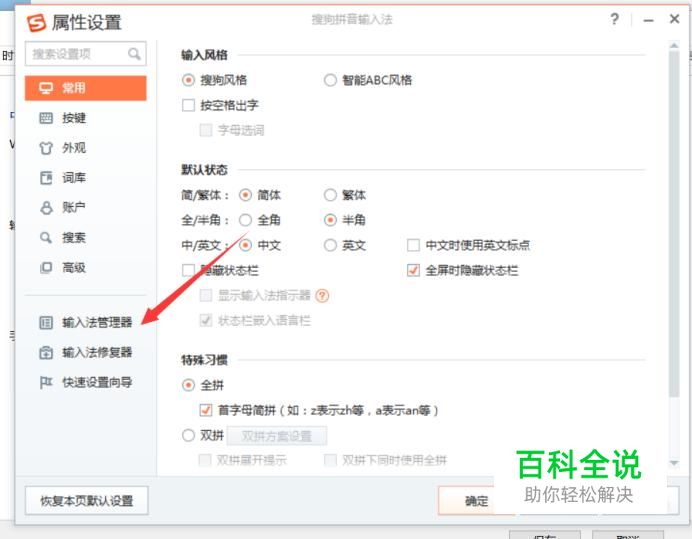
Task: Open the 常用 tab in sidebar
Action: (x=86, y=88)
